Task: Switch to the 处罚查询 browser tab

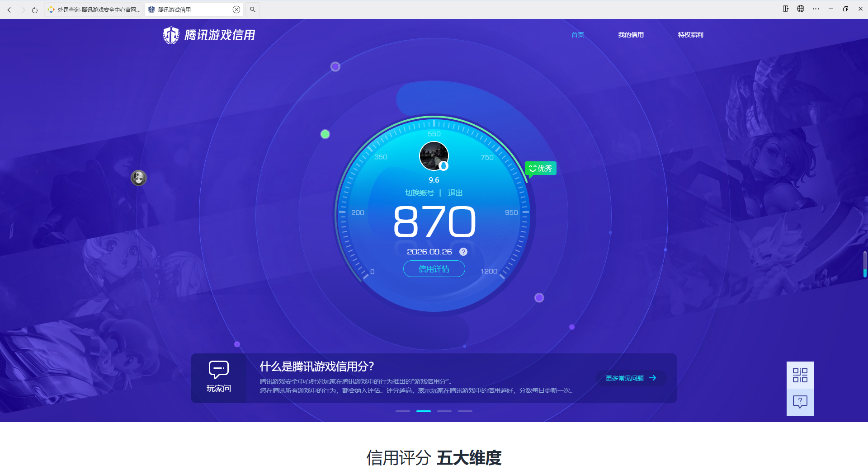Action: pyautogui.click(x=94, y=9)
